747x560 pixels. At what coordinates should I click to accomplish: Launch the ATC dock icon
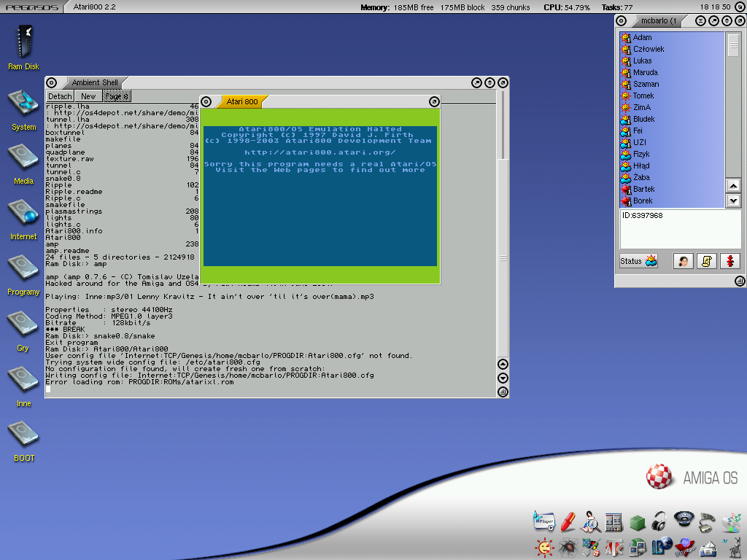click(614, 548)
